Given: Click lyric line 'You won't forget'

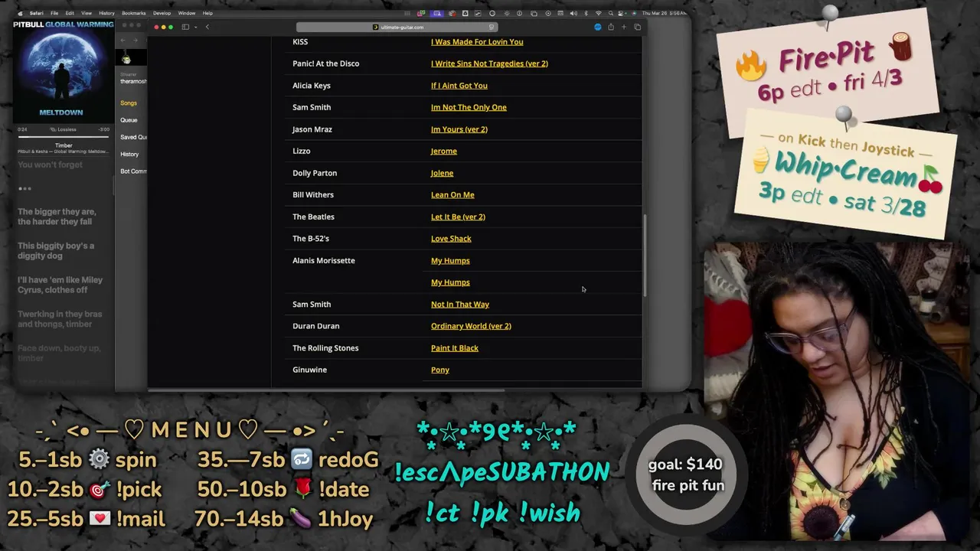Looking at the screenshot, I should [50, 165].
